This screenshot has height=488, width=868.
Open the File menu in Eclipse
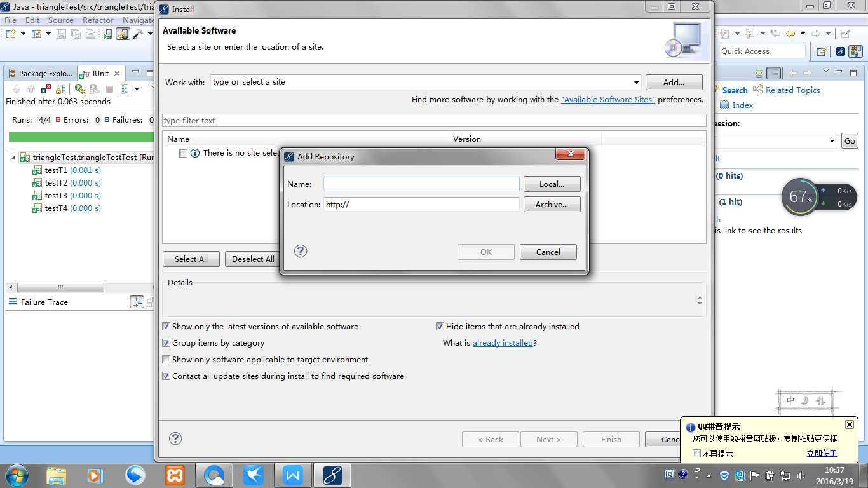click(11, 20)
